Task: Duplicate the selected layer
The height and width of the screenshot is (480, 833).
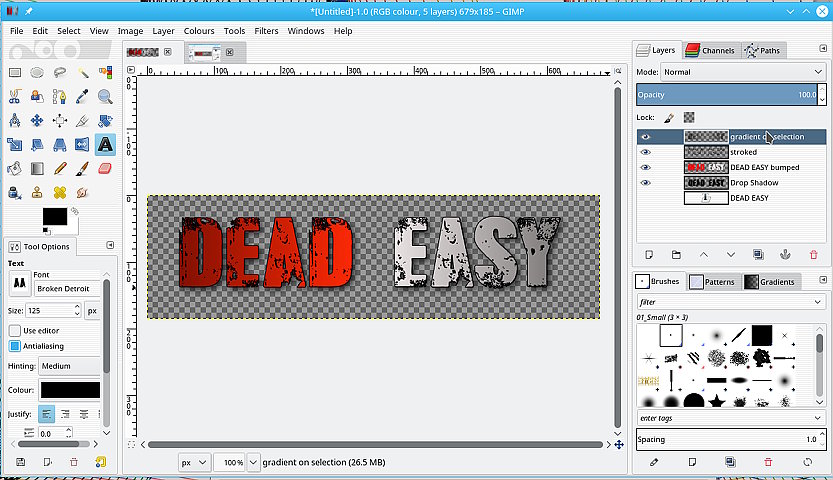Action: 758,255
